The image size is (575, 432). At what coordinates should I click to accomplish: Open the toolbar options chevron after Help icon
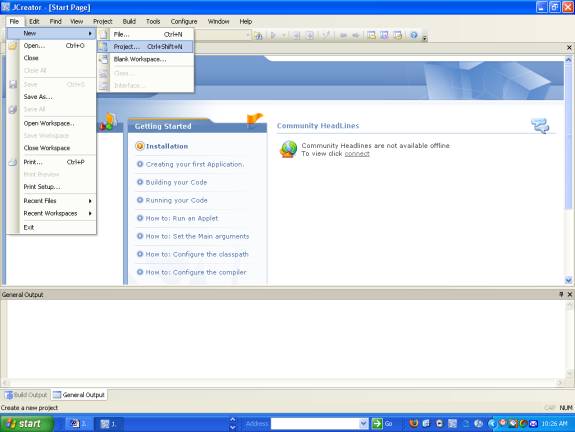tap(425, 37)
